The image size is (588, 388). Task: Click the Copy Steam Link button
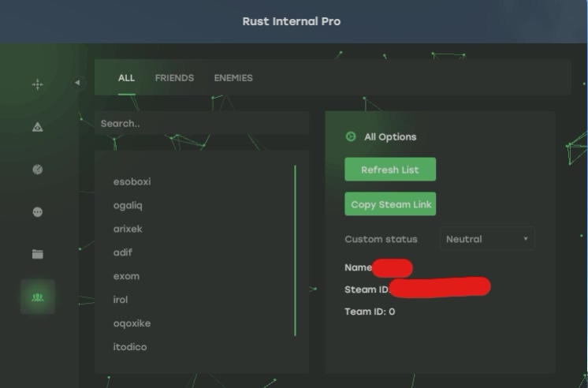pos(390,204)
